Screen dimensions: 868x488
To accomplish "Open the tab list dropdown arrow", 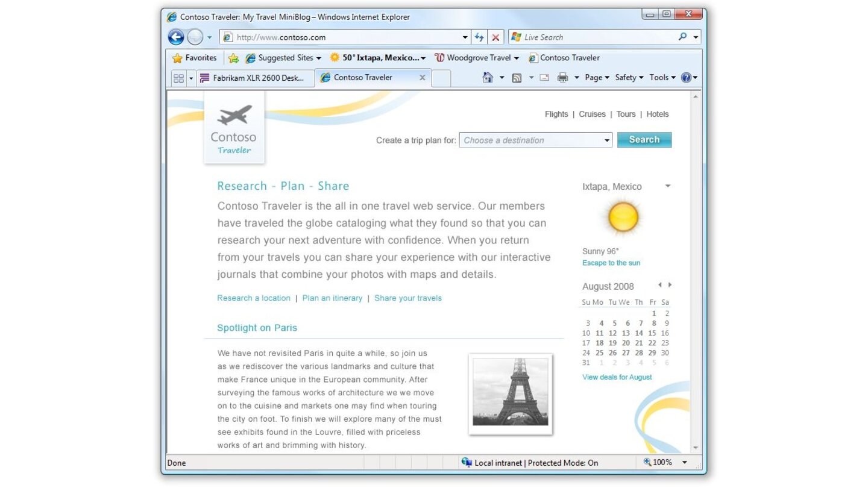I will click(192, 78).
